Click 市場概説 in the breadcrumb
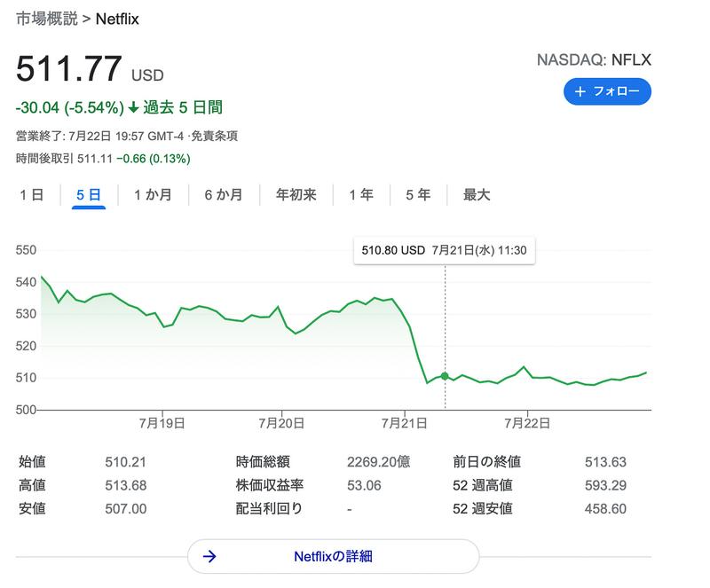 pyautogui.click(x=45, y=16)
